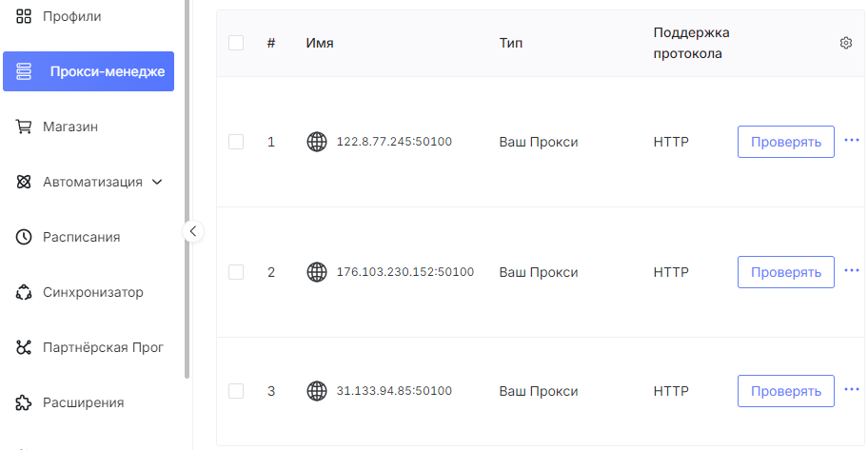
Task: Open the Магазин cart icon
Action: tap(23, 127)
